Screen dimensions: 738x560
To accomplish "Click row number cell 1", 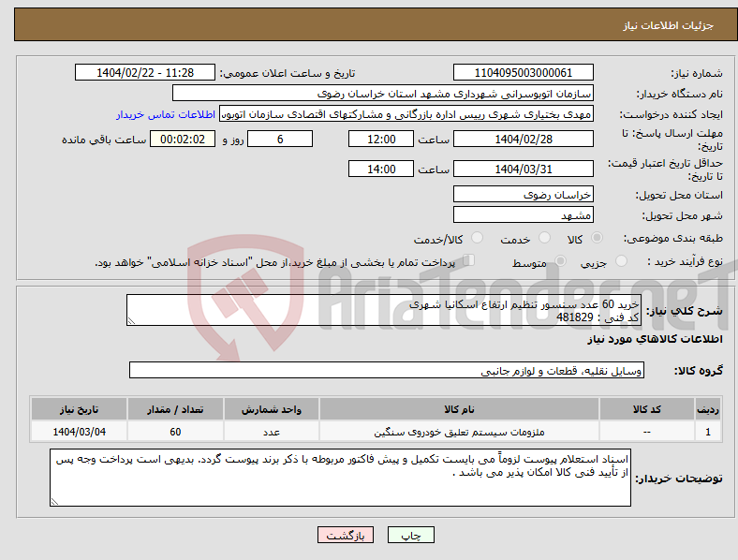I will tap(708, 432).
